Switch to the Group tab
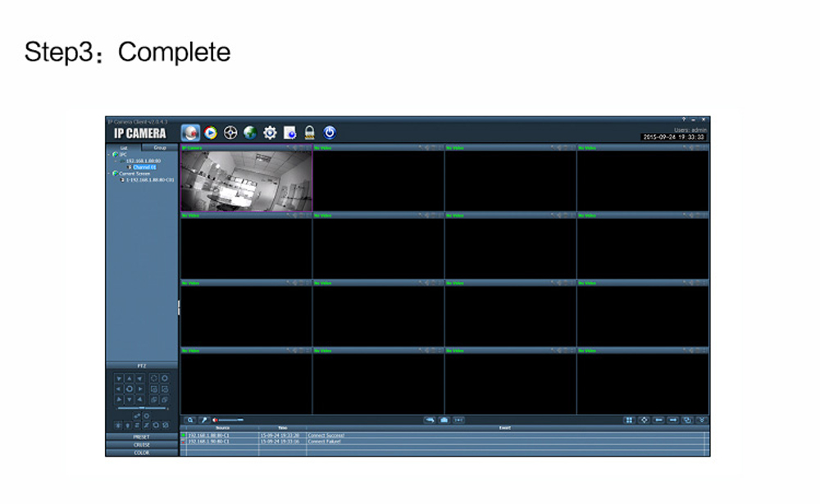 click(x=160, y=148)
